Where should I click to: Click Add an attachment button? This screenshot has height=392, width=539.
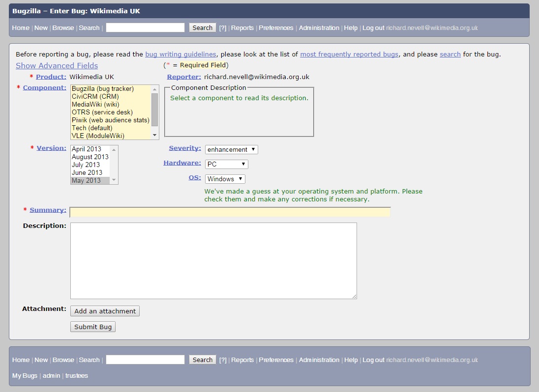coord(105,311)
